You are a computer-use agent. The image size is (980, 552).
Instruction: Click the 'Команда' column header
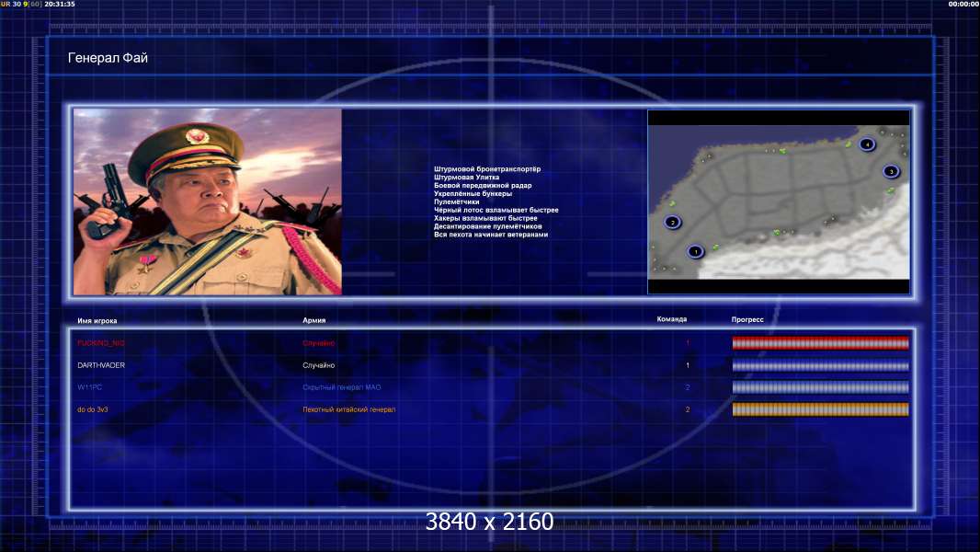click(671, 319)
